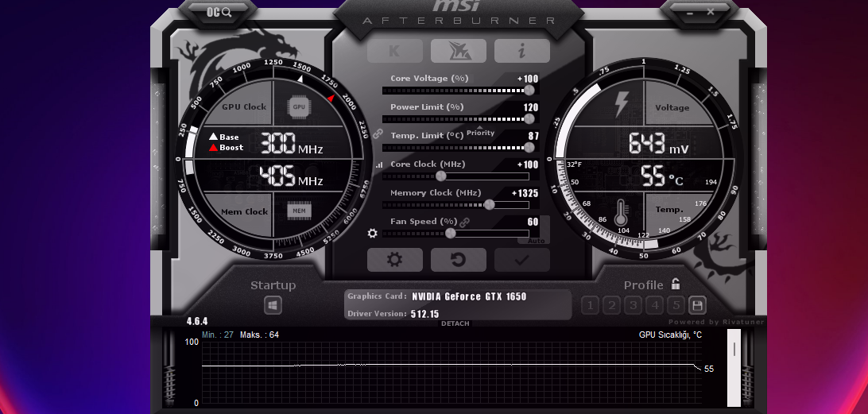Click the Powered by Rivatuner text
The height and width of the screenshot is (414, 868).
[715, 322]
